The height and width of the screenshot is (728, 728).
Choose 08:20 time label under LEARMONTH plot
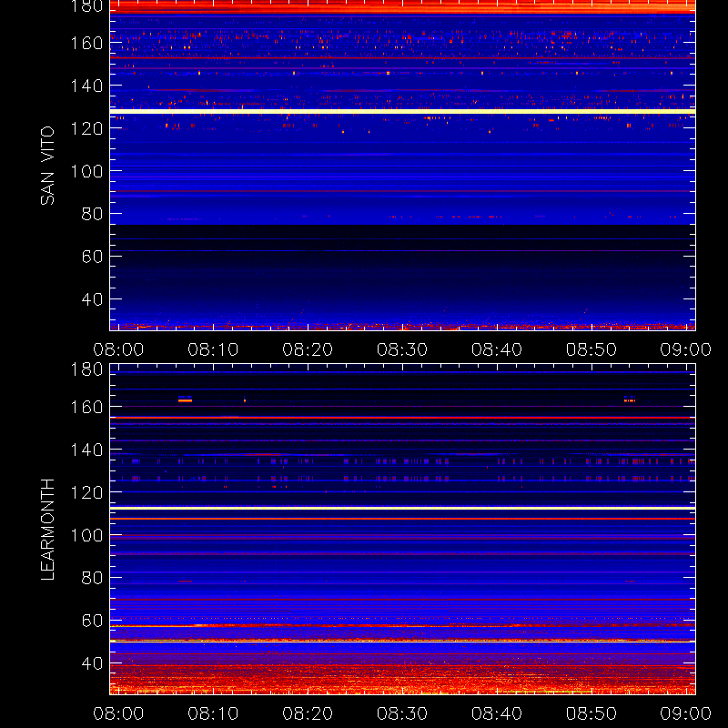coord(308,713)
